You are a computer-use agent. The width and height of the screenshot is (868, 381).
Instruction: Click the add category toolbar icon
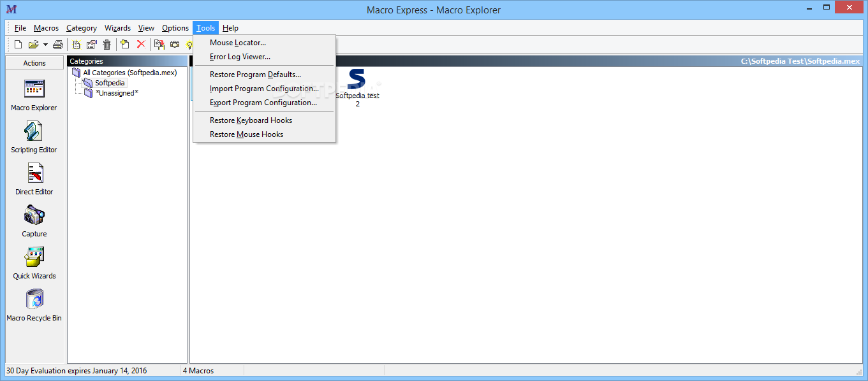(125, 45)
